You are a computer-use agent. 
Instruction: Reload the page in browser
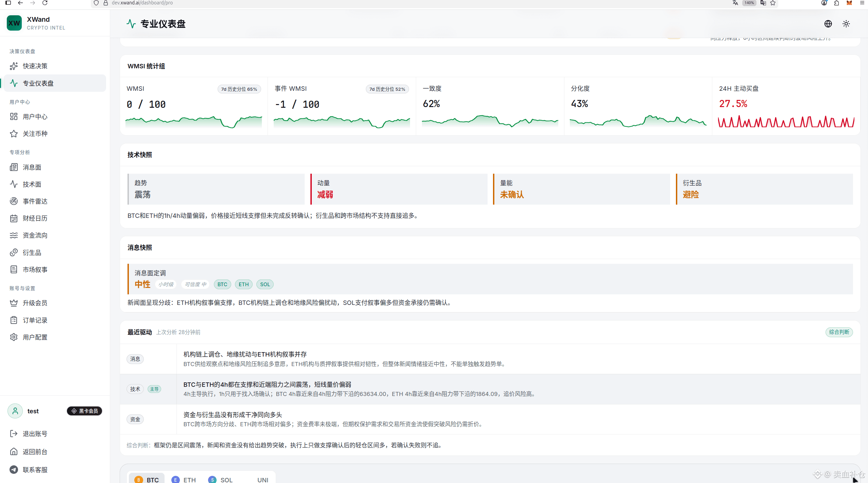45,3
